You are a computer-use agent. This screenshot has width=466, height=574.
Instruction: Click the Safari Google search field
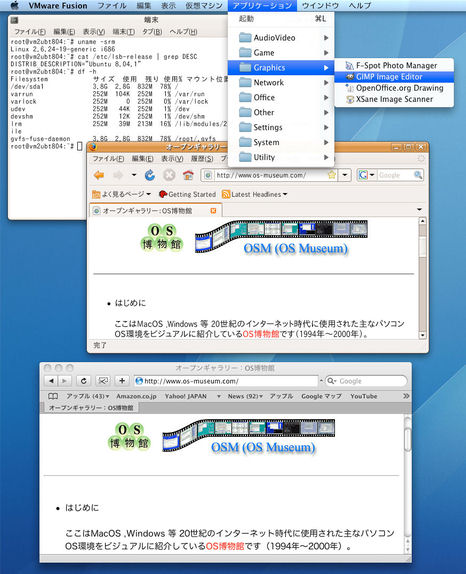tap(366, 381)
